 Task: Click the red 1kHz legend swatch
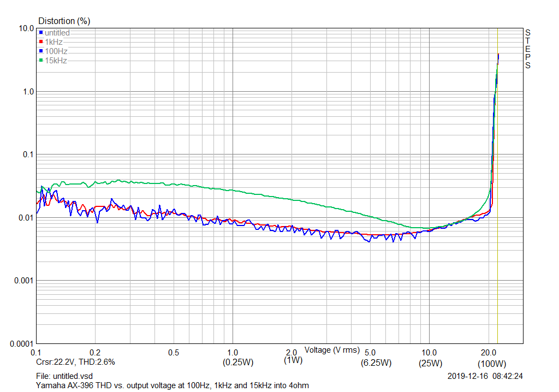(41, 41)
